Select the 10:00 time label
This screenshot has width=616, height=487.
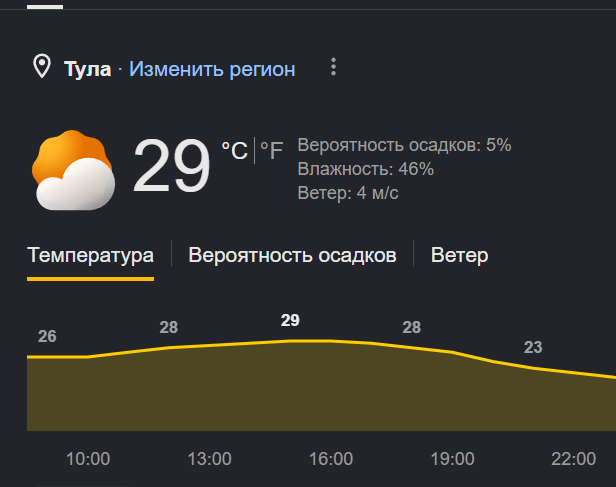[88, 459]
